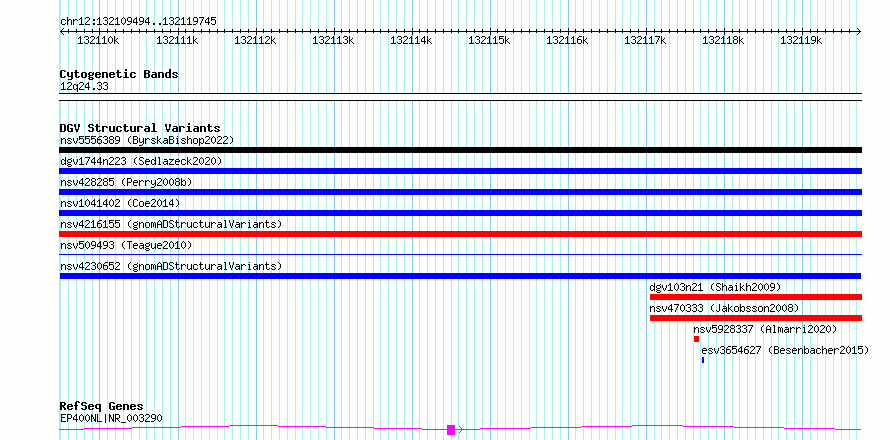Click the magenta EP400NL exon block

click(451, 430)
